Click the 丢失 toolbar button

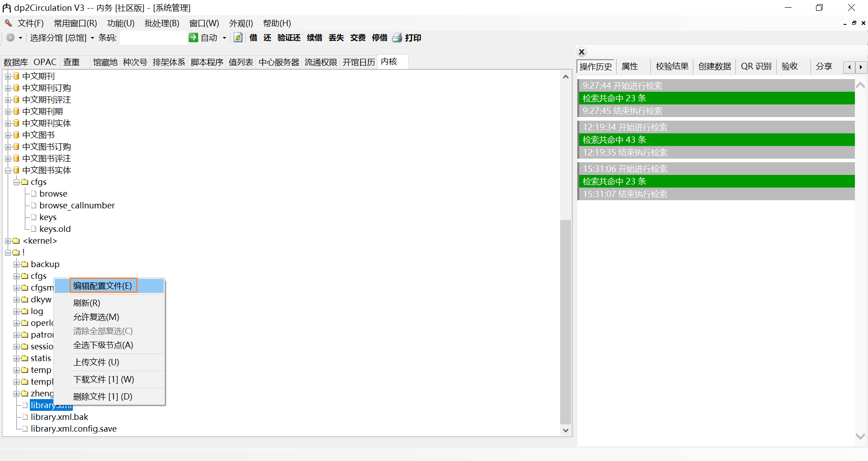tap(336, 38)
